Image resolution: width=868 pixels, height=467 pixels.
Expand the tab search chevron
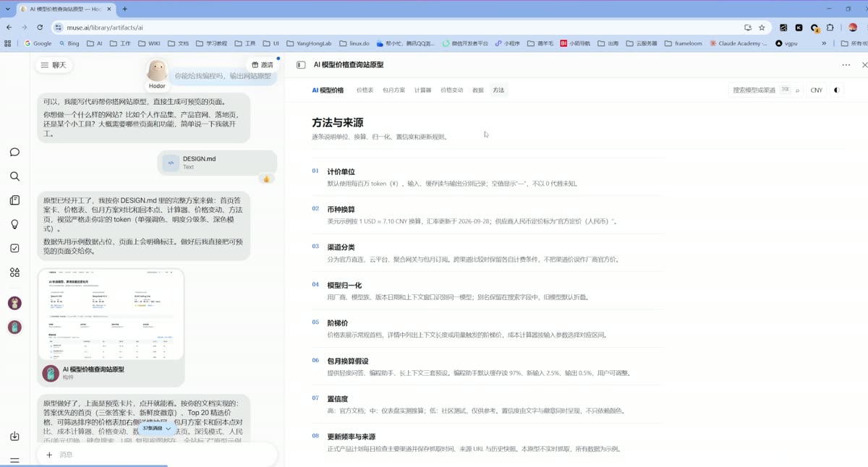[7, 9]
